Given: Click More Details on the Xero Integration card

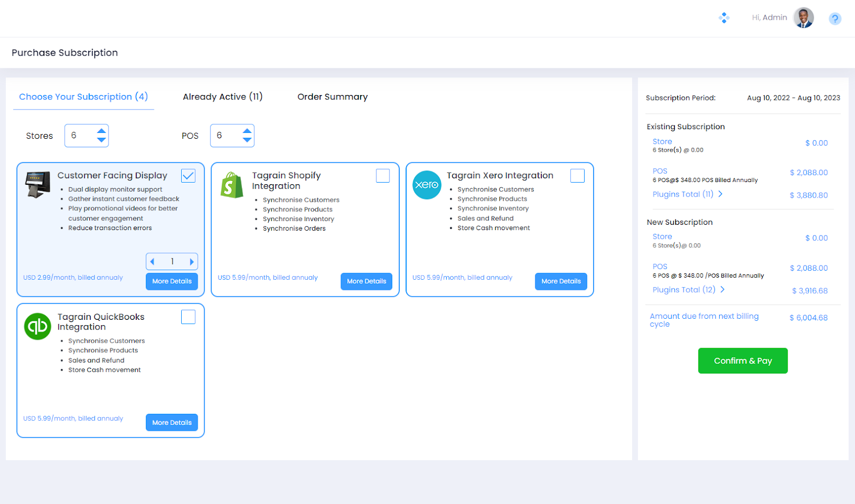Looking at the screenshot, I should tap(561, 281).
